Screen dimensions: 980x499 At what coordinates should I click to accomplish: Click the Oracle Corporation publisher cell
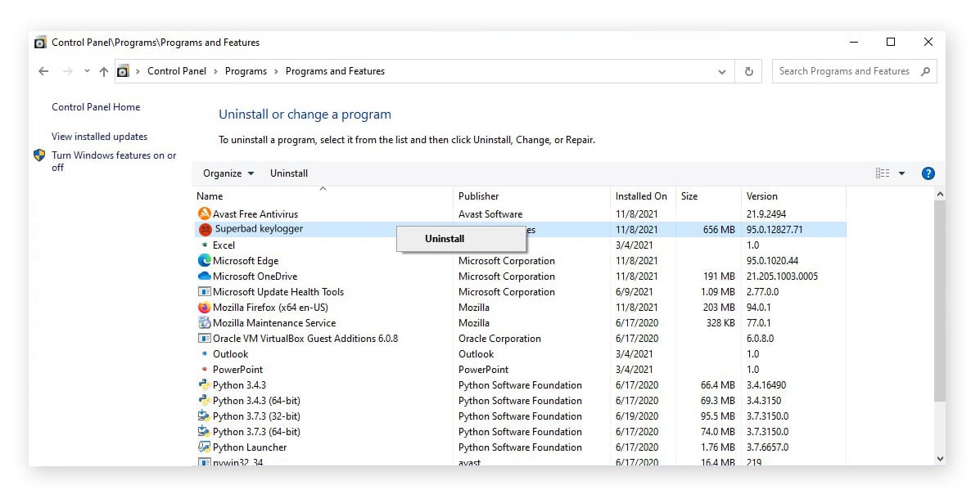pos(499,339)
